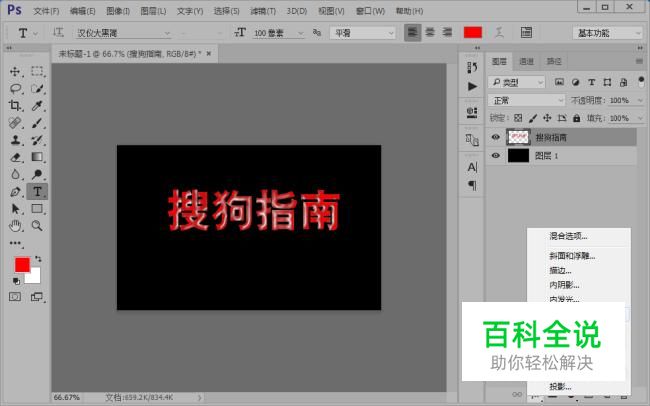650x406 pixels.
Task: Select the Rectangular Marquee tool
Action: coord(37,71)
